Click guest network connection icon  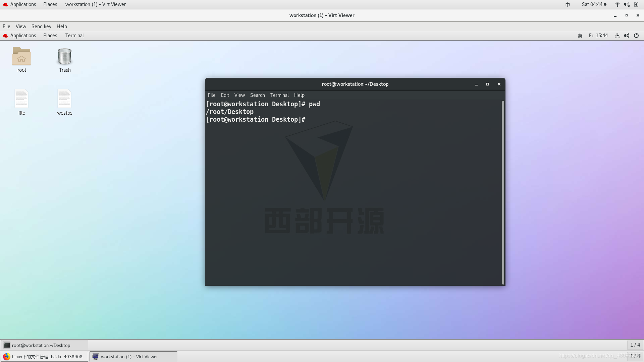pos(617,36)
